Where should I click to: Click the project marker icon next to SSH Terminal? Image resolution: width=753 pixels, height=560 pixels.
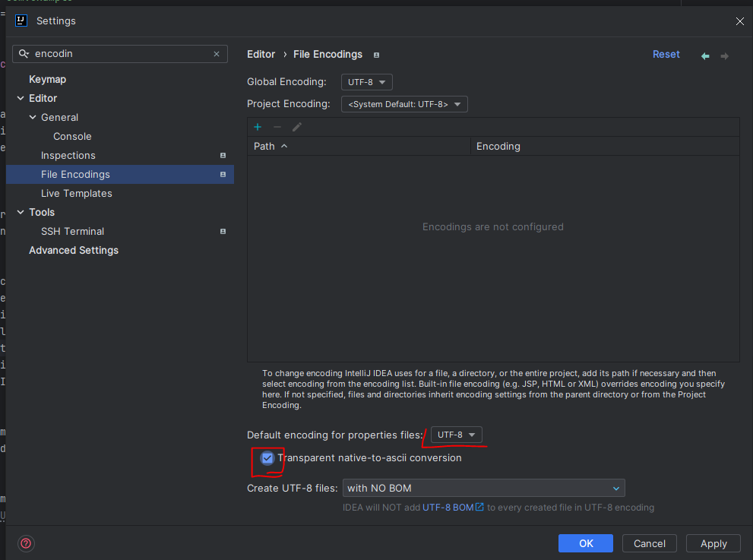pos(223,232)
